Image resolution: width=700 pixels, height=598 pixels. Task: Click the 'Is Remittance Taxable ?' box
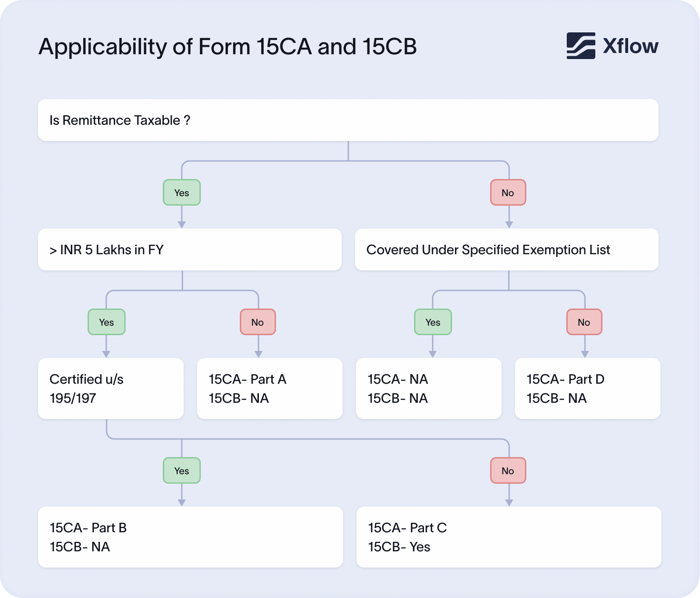tap(348, 120)
